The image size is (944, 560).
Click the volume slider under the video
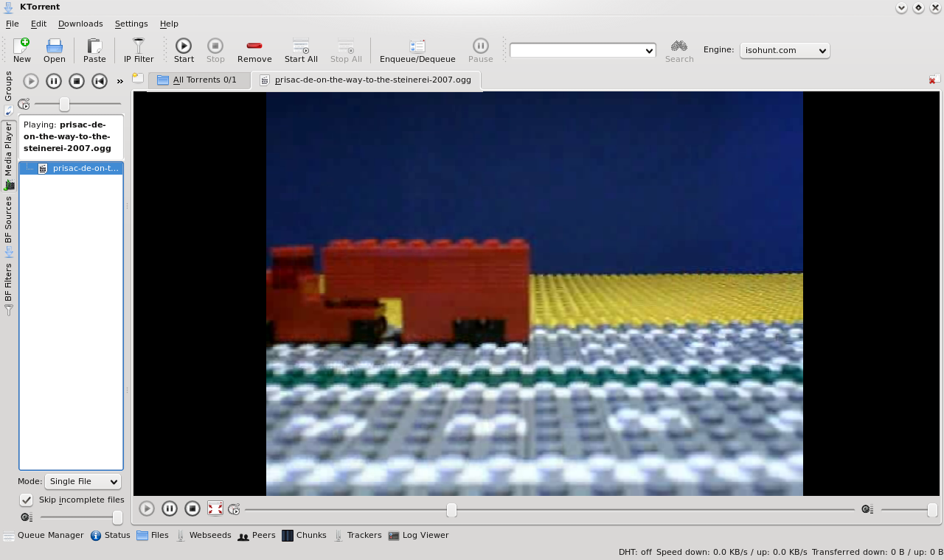point(909,509)
